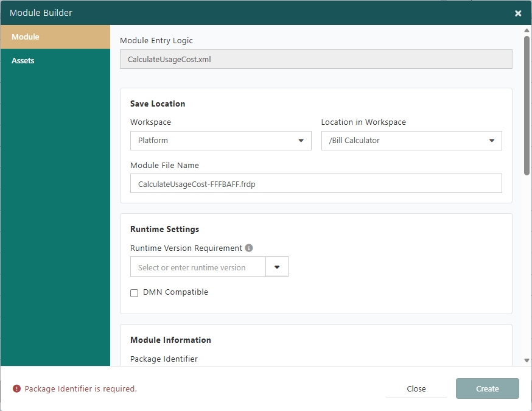The width and height of the screenshot is (532, 411).
Task: Click the Module Entry Logic field
Action: pos(316,60)
